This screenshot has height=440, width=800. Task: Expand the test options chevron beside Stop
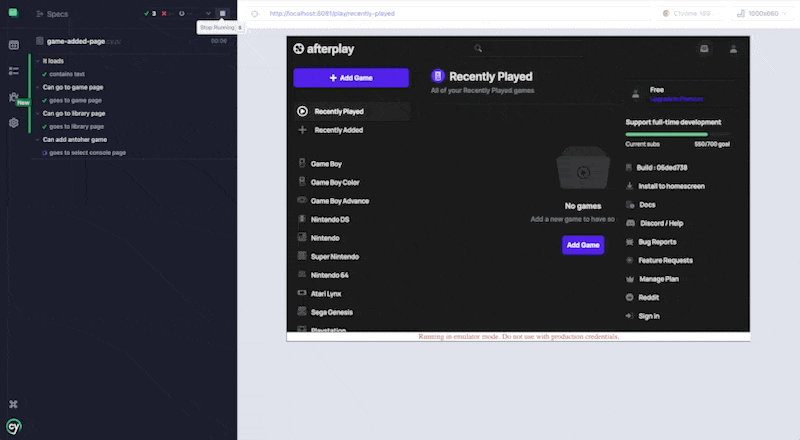pyautogui.click(x=208, y=14)
